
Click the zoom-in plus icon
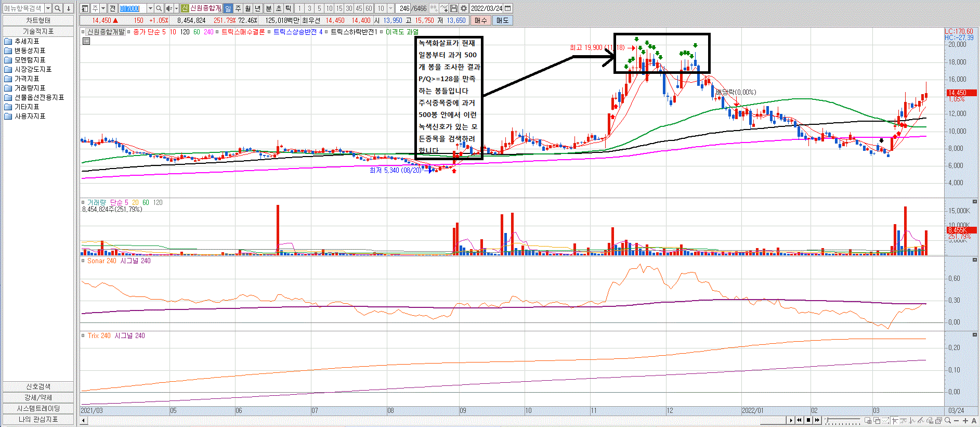[965, 421]
